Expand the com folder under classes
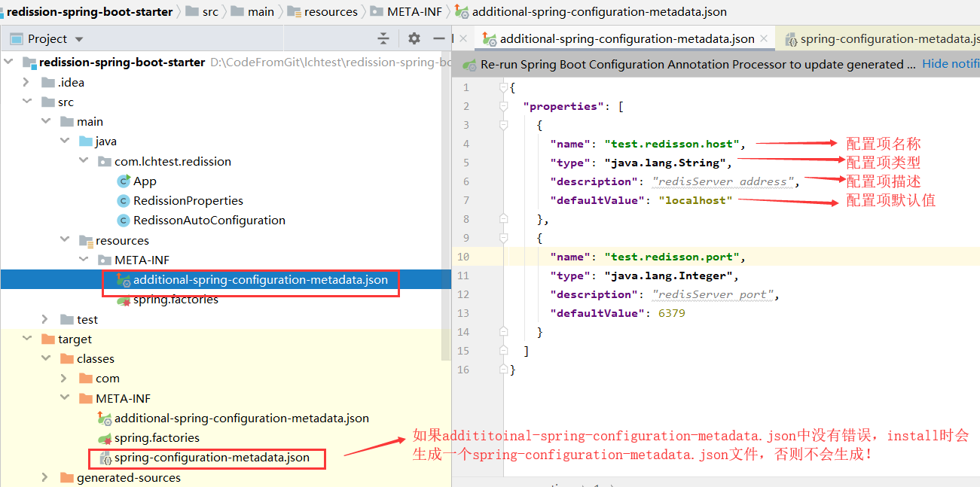 tap(64, 378)
